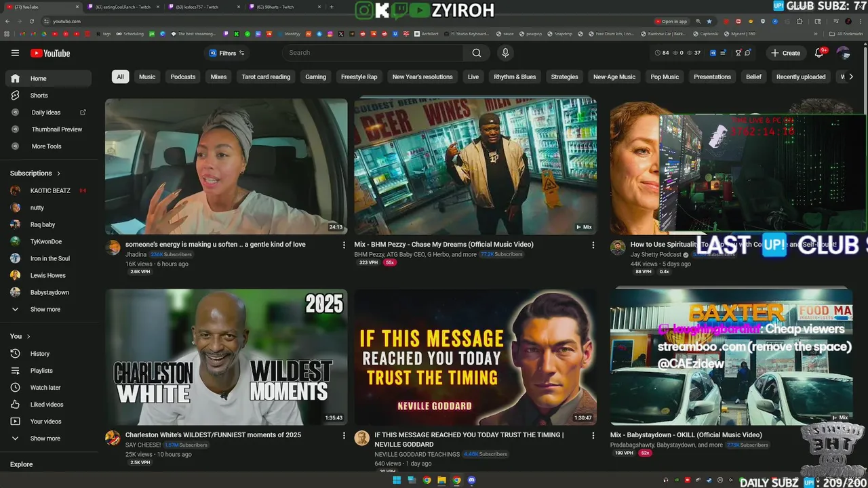Screen dimensions: 868x488
Task: Open Iron in the Soul channel
Action: tap(50, 258)
